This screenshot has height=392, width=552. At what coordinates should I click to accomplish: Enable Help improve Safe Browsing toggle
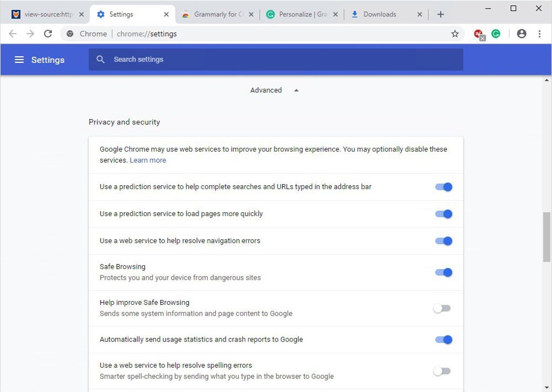442,308
